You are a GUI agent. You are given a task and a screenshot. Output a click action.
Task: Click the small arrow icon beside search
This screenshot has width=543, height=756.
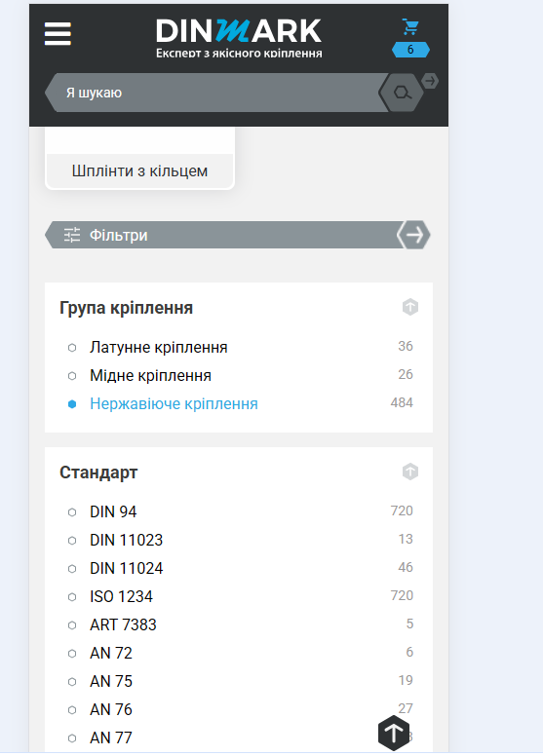click(x=430, y=81)
